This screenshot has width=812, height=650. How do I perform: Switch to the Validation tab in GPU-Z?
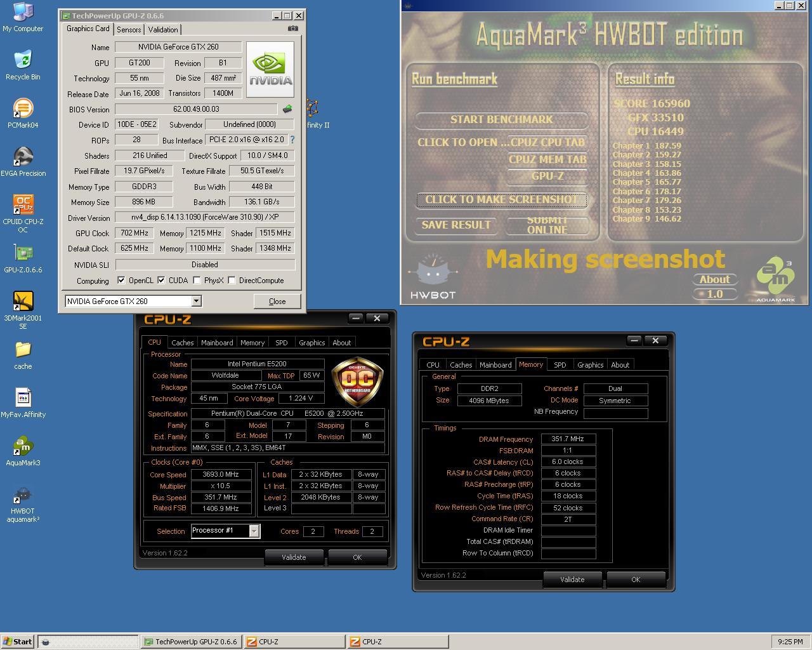pos(163,30)
